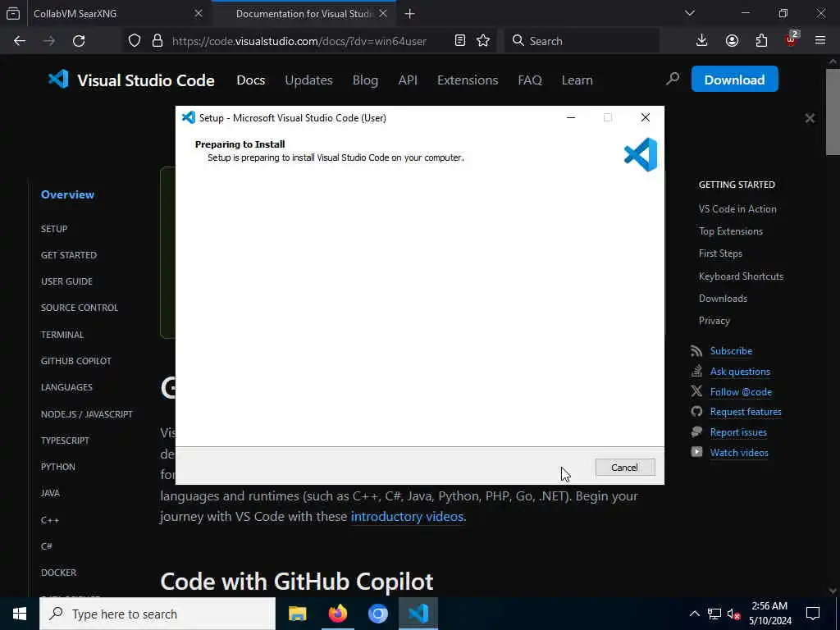Open the Firefox hamburger menu
The height and width of the screenshot is (630, 840).
(x=820, y=41)
